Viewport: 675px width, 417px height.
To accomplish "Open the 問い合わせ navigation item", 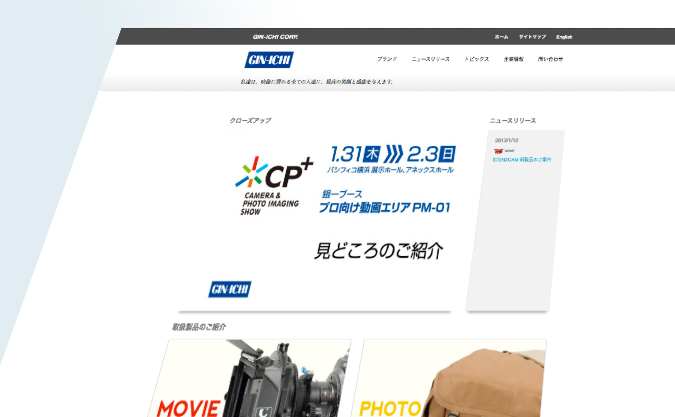I will tap(550, 60).
